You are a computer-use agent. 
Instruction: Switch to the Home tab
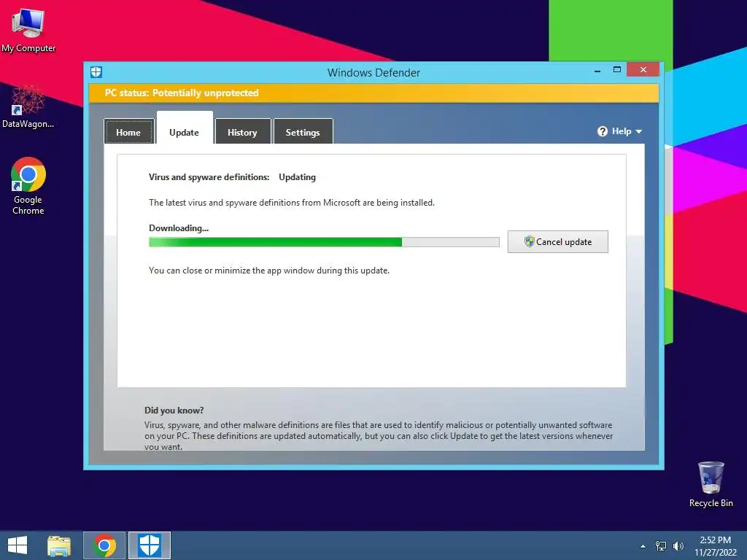[x=128, y=132]
